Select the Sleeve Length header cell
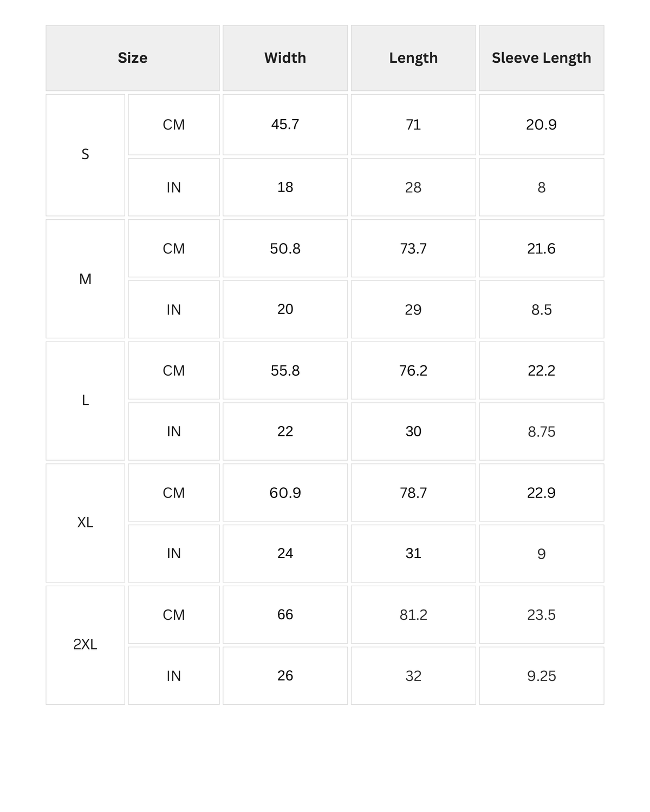This screenshot has height=812, width=650. [541, 58]
